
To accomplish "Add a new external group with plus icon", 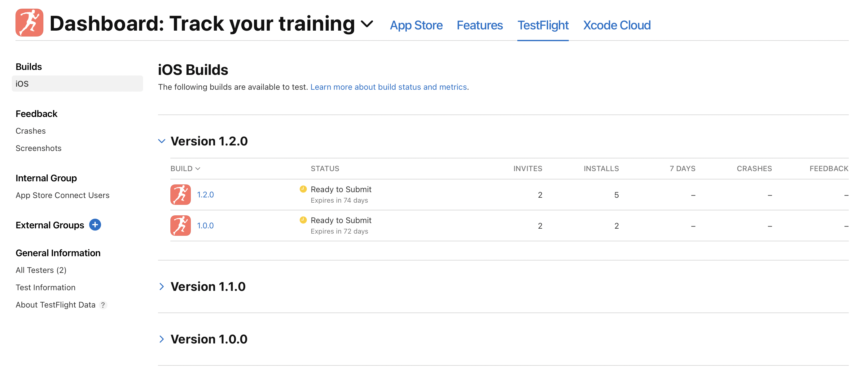I will tap(95, 225).
